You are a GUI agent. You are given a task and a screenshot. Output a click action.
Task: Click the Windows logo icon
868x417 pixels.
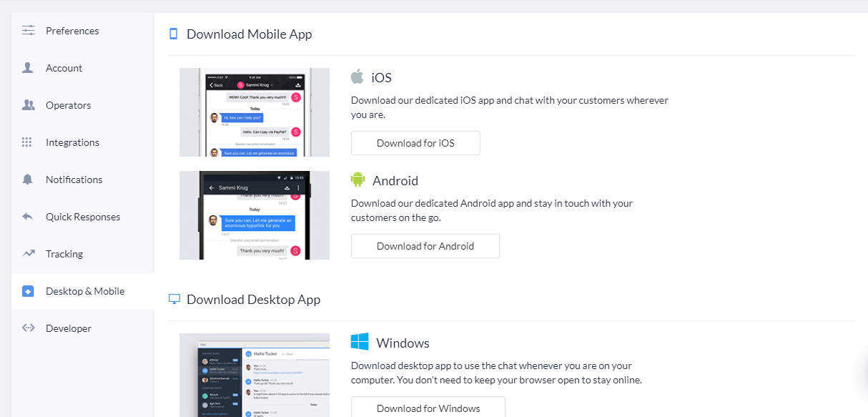click(360, 342)
